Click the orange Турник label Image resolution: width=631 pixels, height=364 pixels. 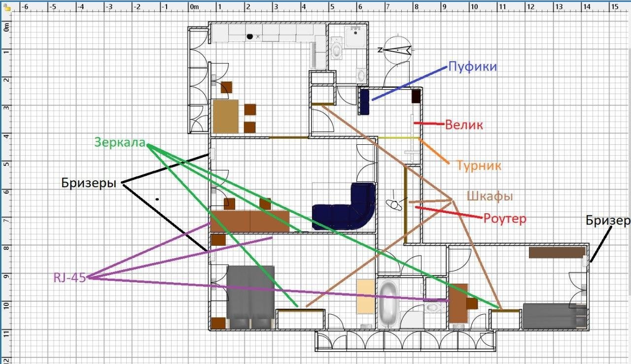coord(480,165)
